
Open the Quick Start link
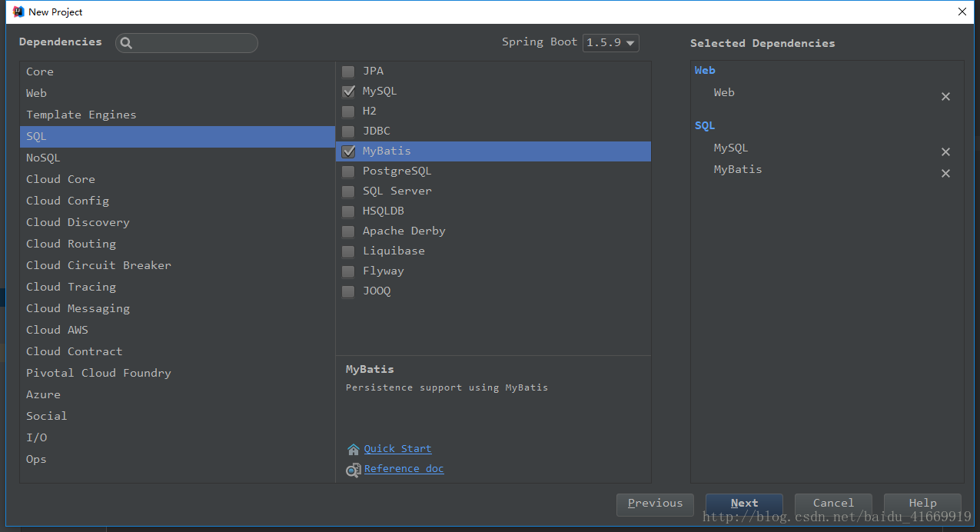397,449
